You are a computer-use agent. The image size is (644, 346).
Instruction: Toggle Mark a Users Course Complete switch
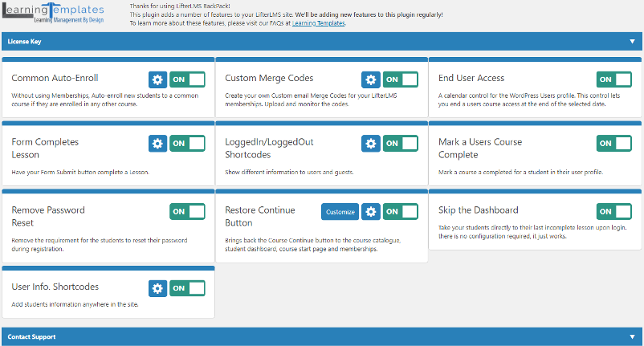pos(614,144)
